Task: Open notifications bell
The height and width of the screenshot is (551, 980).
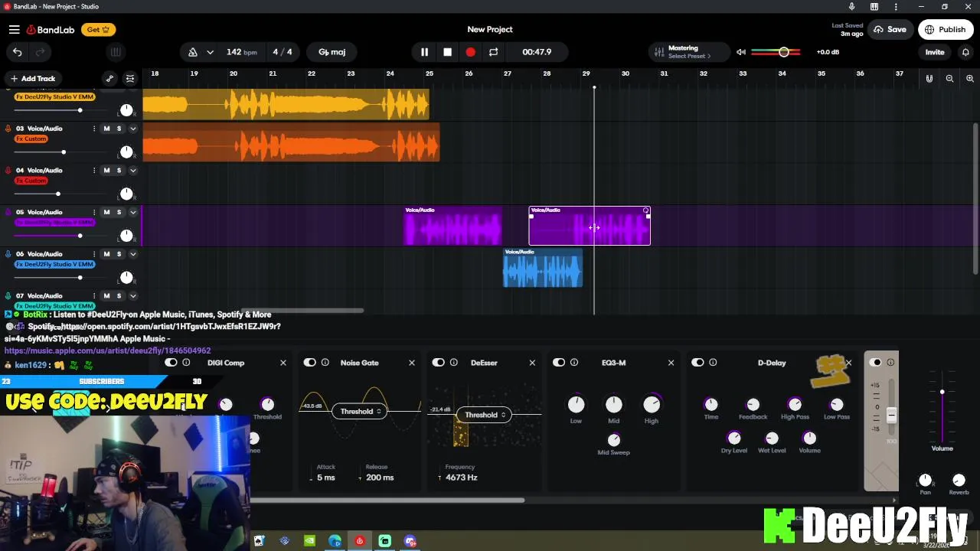Action: (x=965, y=52)
